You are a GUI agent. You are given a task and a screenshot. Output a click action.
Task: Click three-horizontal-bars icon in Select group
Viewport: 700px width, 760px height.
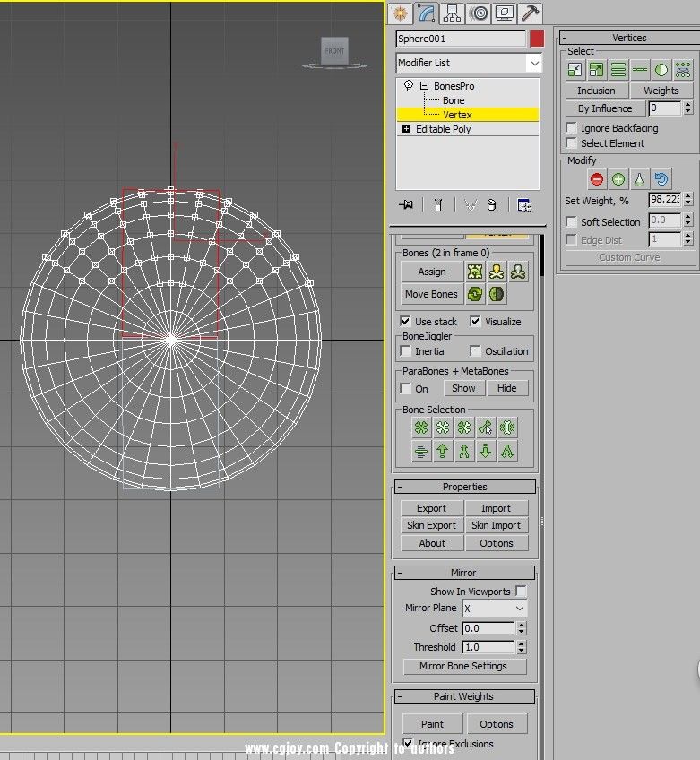pyautogui.click(x=618, y=70)
